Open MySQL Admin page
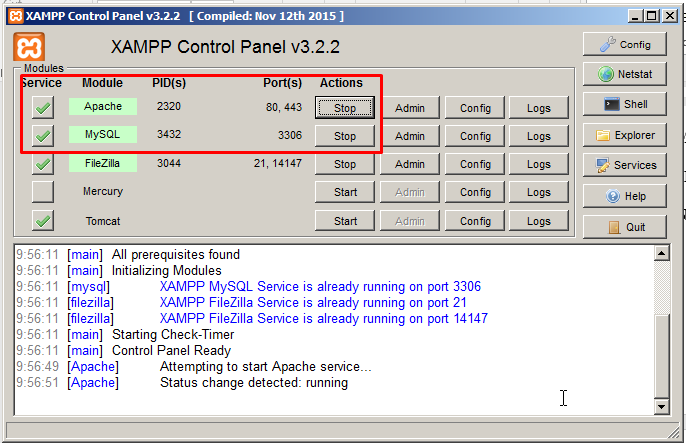 point(410,136)
